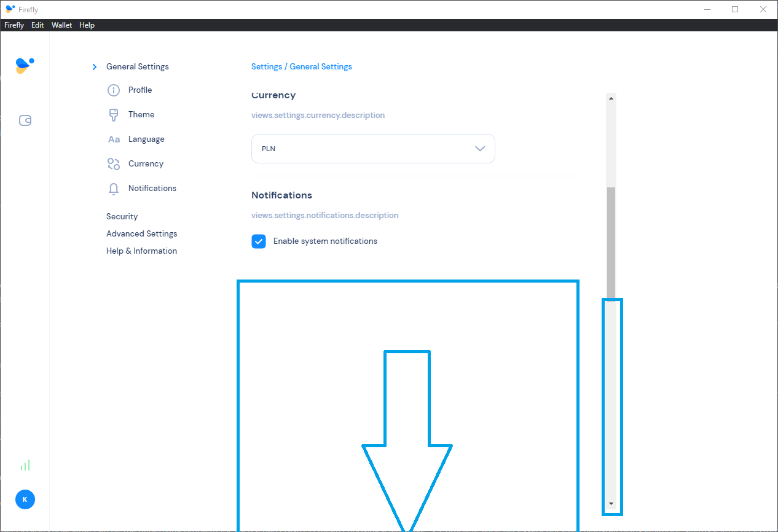Click the Firefly logo in the sidebar
778x532 pixels.
point(25,65)
